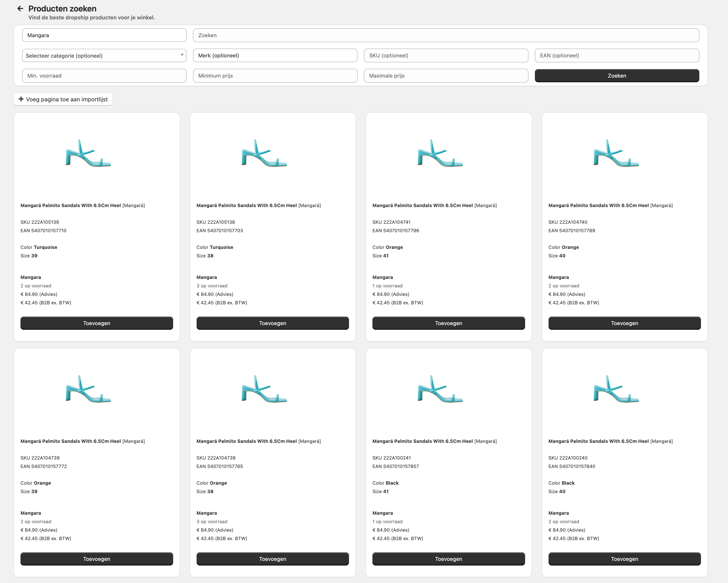Click the Maximale prijs field
Image resolution: width=728 pixels, height=583 pixels.
pos(446,76)
